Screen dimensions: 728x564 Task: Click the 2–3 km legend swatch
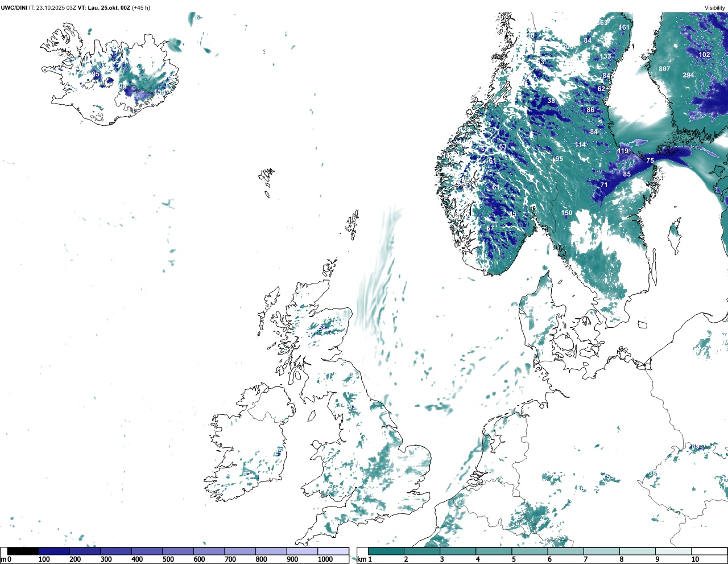click(x=422, y=551)
